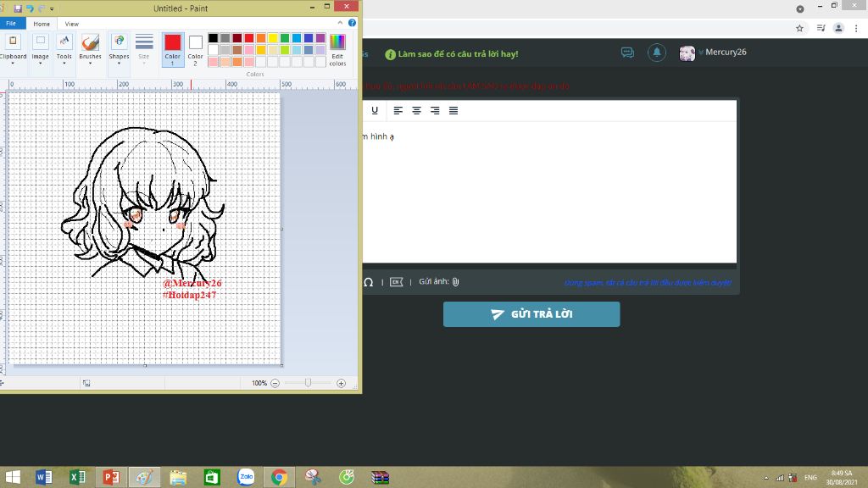Align answer text left
868x488 pixels.
pyautogui.click(x=398, y=110)
